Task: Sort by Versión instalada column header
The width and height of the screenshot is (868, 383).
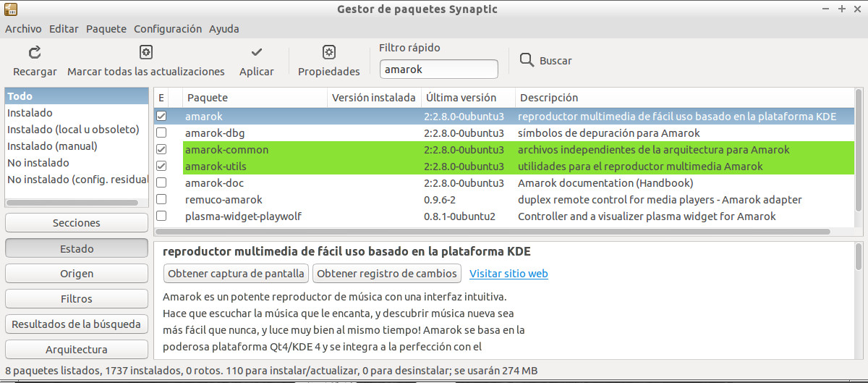Action: [x=374, y=98]
